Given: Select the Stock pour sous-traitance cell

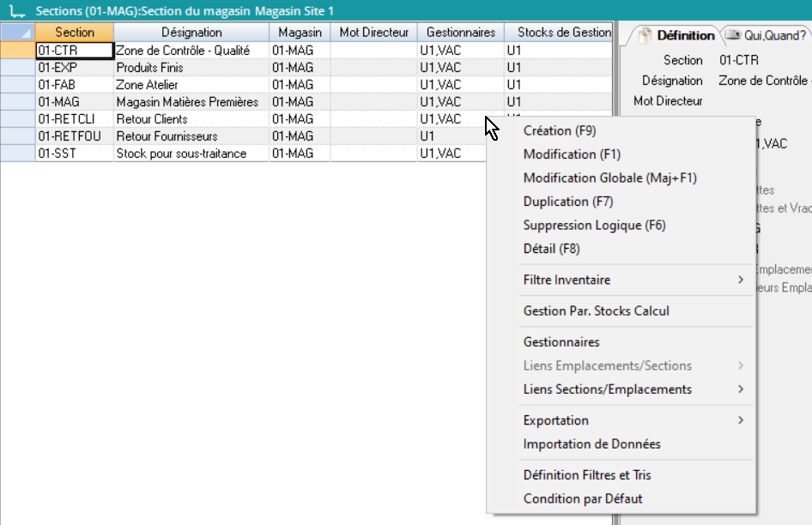Looking at the screenshot, I should (x=191, y=154).
